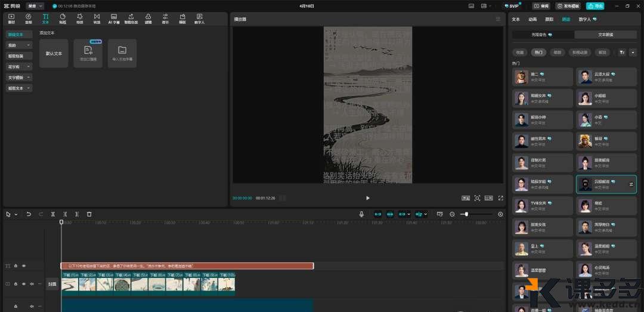This screenshot has width=644, height=312.
Task: Click the player focus-frame zoom icon
Action: click(x=477, y=197)
